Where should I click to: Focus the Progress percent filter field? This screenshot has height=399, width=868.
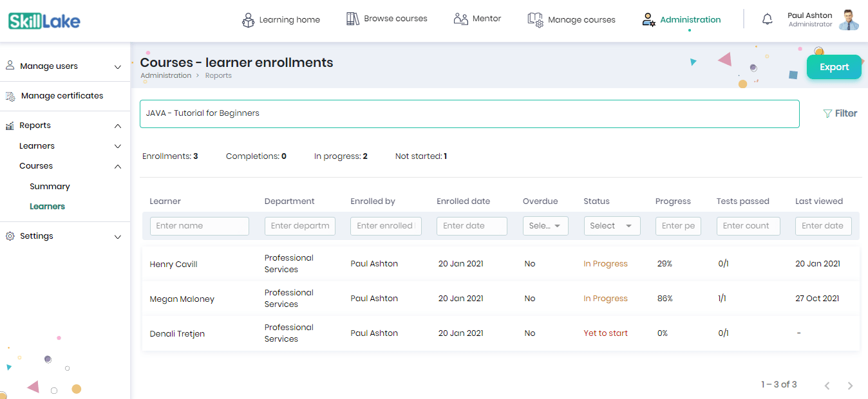pos(678,226)
